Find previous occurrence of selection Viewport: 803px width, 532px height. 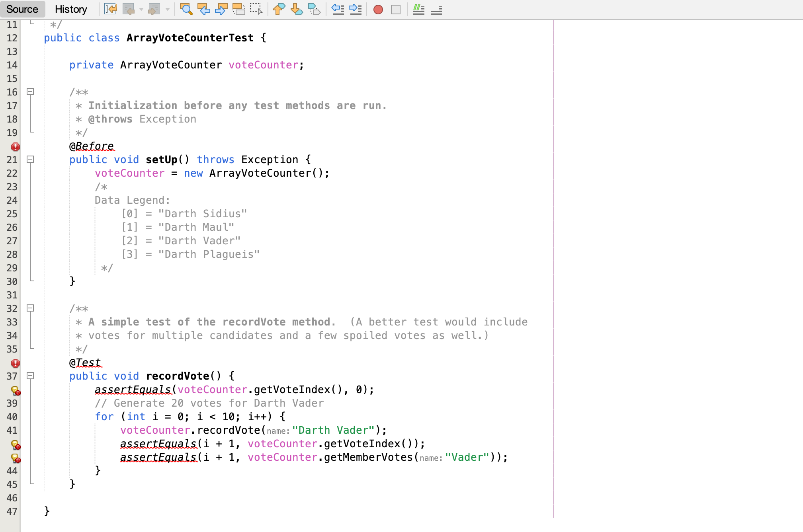click(204, 10)
